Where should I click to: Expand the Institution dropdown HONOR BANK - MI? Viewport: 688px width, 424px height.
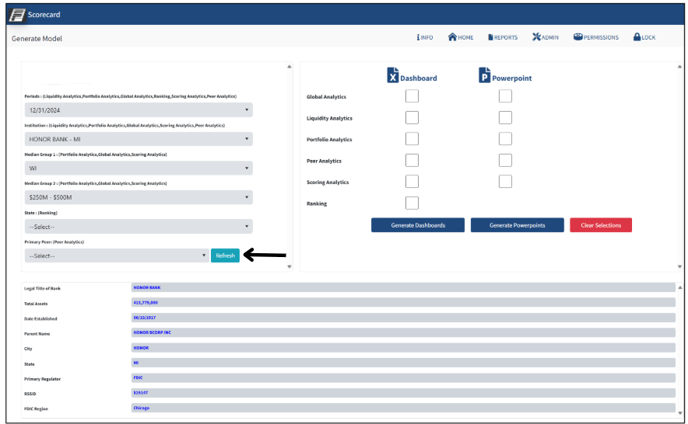coord(138,139)
